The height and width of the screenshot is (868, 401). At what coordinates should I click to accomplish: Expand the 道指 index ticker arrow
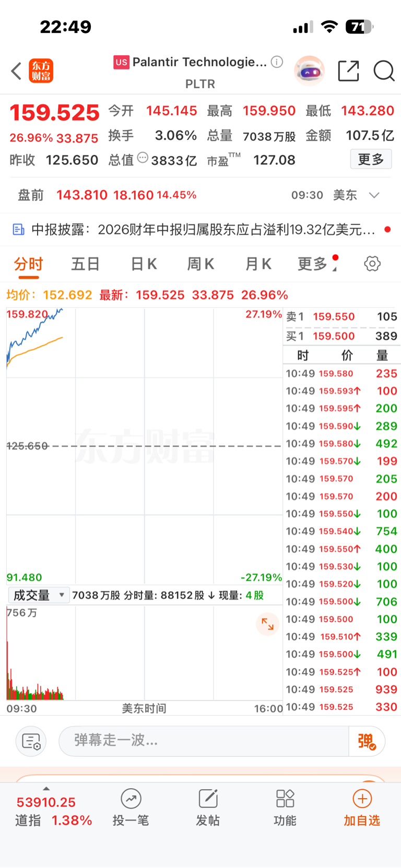click(x=46, y=789)
